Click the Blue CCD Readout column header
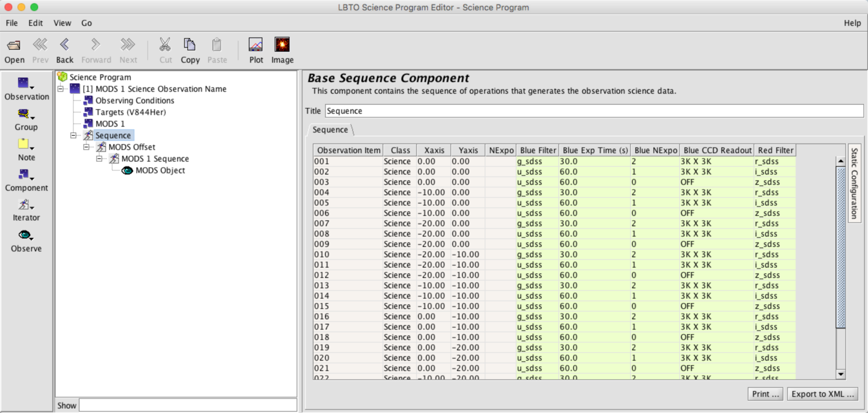Image resolution: width=868 pixels, height=413 pixels. [x=717, y=150]
